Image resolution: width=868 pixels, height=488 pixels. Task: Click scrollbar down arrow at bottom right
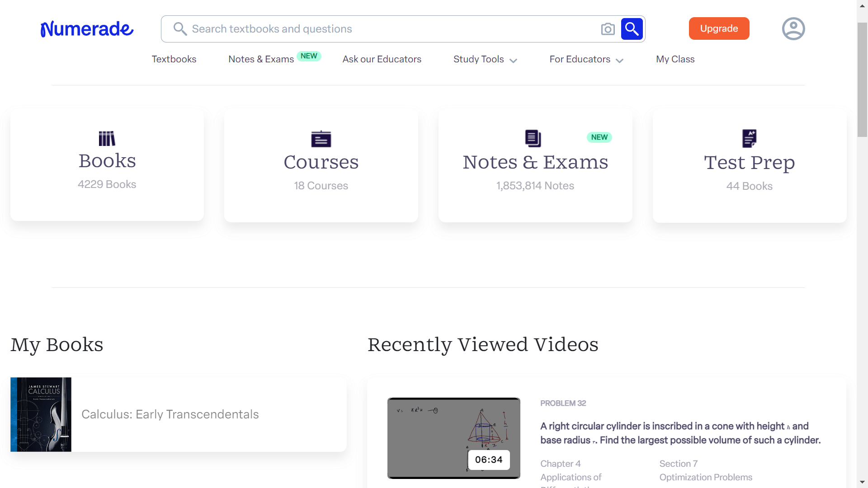pos(862,482)
